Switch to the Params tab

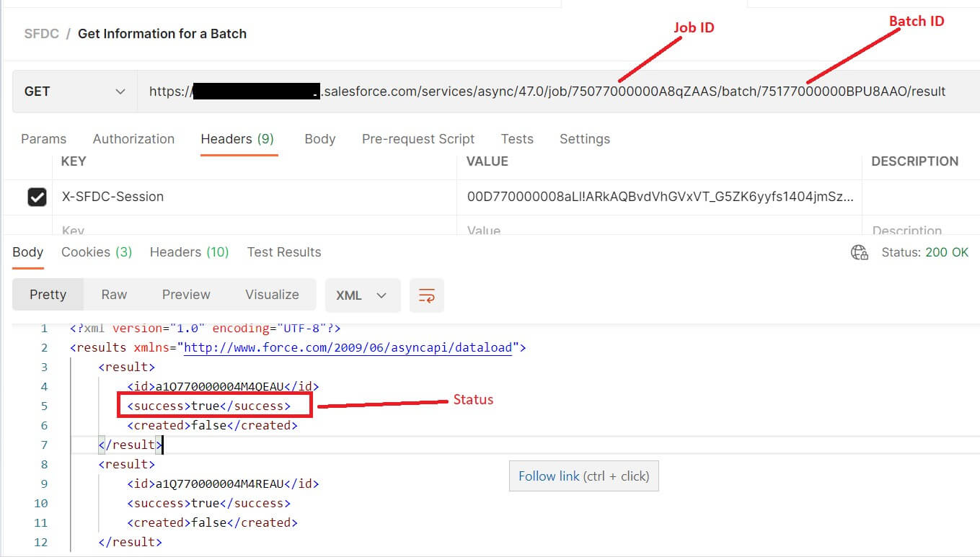tap(43, 138)
